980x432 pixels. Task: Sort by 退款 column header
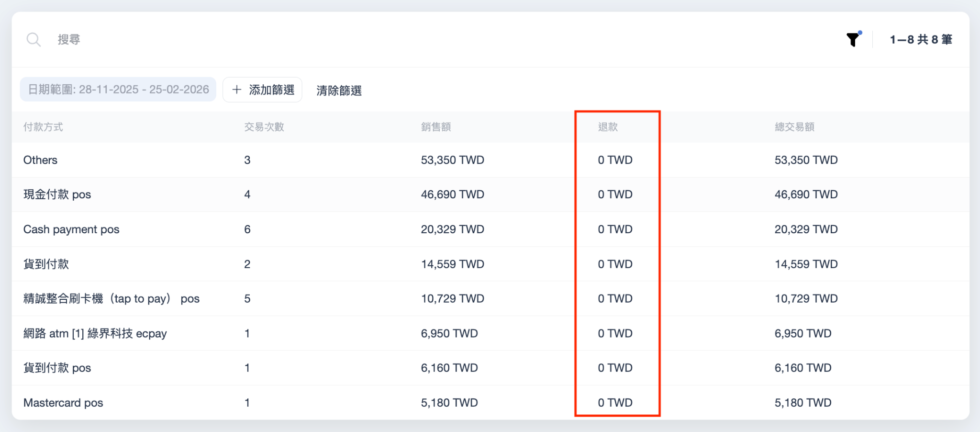pyautogui.click(x=608, y=127)
